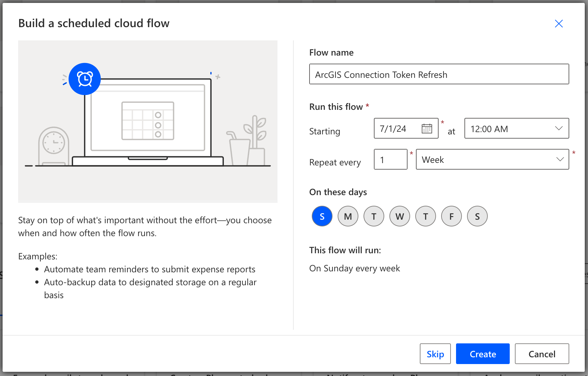Click the starting date 7/1/24 field

coord(398,129)
